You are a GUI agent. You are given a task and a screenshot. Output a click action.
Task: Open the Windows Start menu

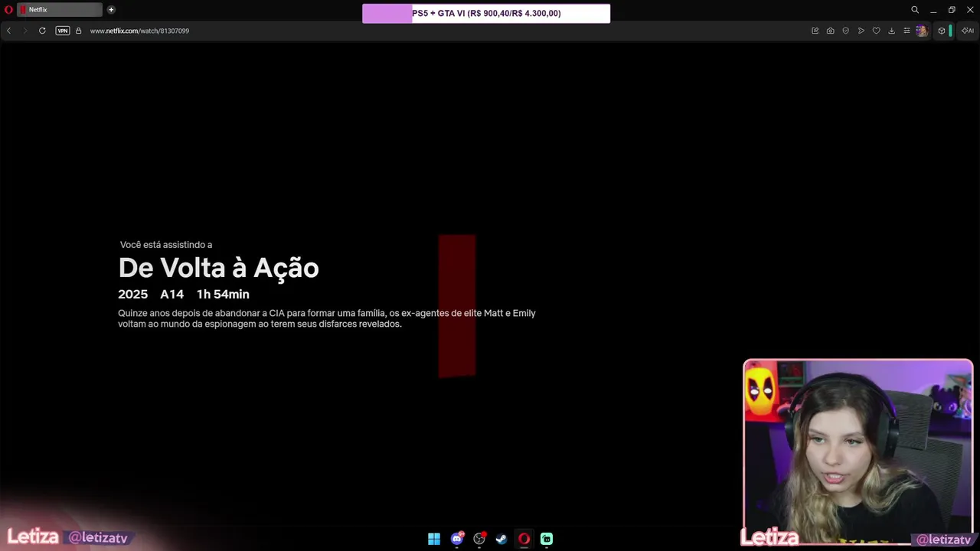(x=434, y=539)
